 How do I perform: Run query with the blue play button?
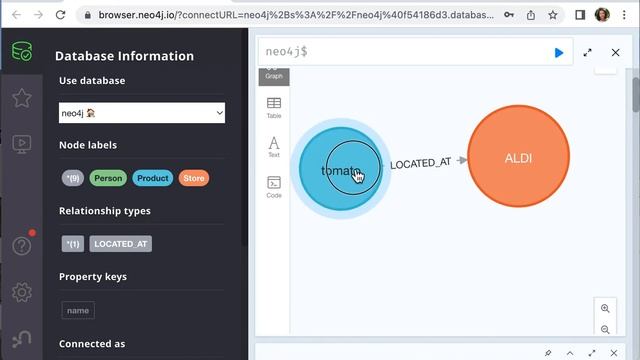pos(559,53)
